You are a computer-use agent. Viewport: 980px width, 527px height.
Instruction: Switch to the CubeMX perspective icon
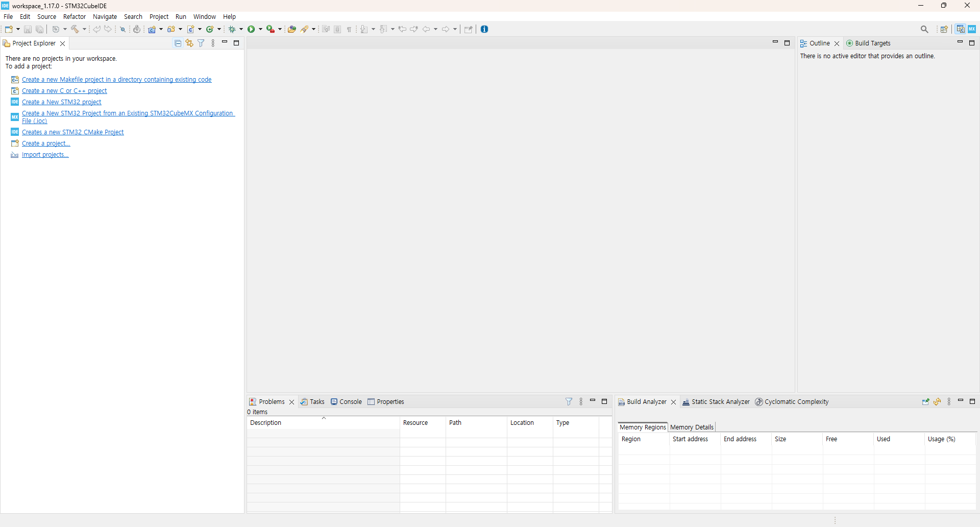click(972, 29)
